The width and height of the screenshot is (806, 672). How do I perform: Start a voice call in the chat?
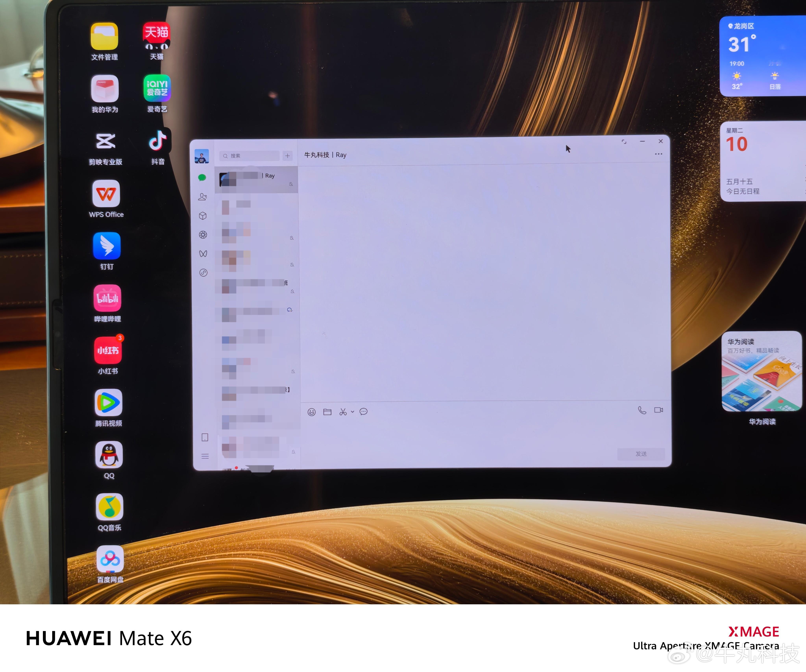(x=642, y=410)
